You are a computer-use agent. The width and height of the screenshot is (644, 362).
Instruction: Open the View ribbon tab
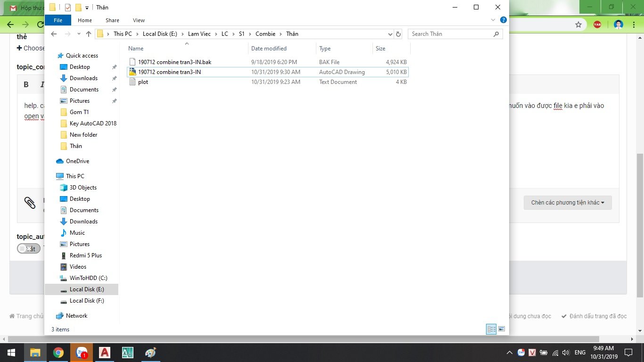click(x=139, y=20)
